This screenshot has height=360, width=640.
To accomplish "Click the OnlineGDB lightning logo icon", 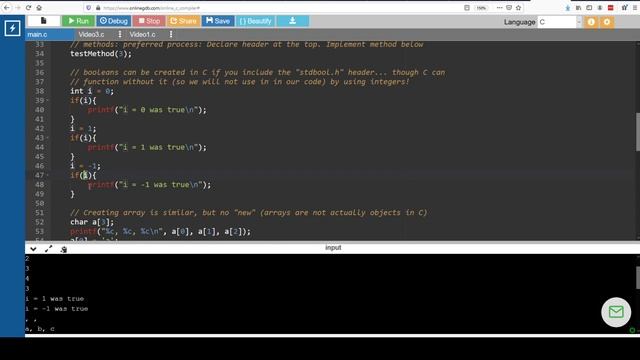I will pyautogui.click(x=12, y=28).
